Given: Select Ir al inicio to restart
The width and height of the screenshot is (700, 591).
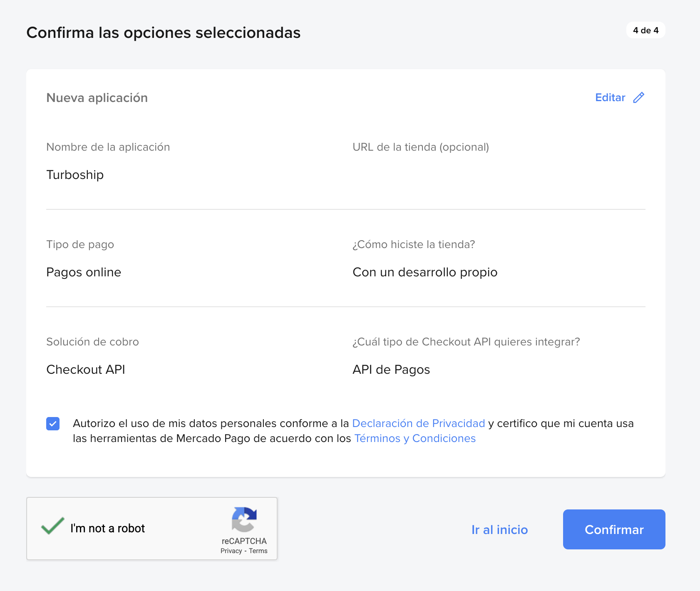Looking at the screenshot, I should coord(499,529).
